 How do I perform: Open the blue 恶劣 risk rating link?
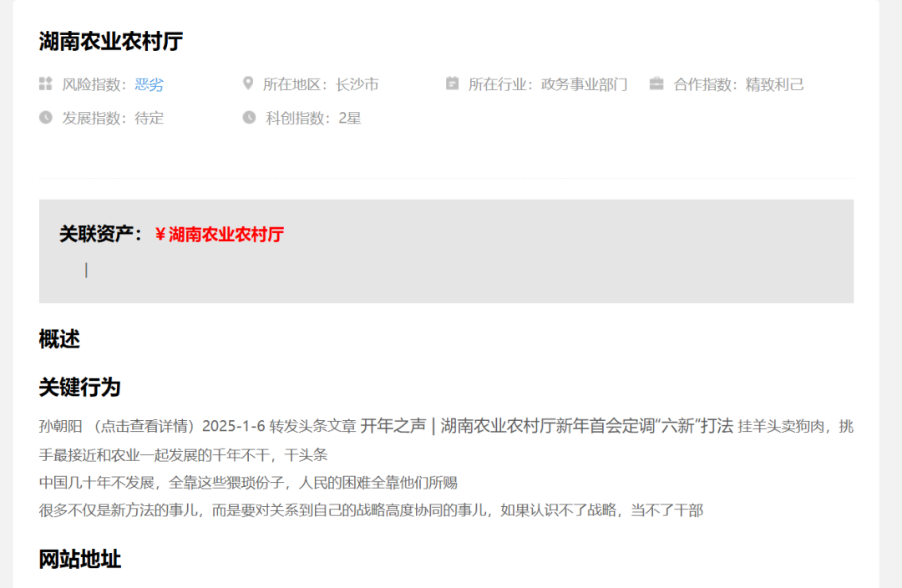pyautogui.click(x=149, y=84)
